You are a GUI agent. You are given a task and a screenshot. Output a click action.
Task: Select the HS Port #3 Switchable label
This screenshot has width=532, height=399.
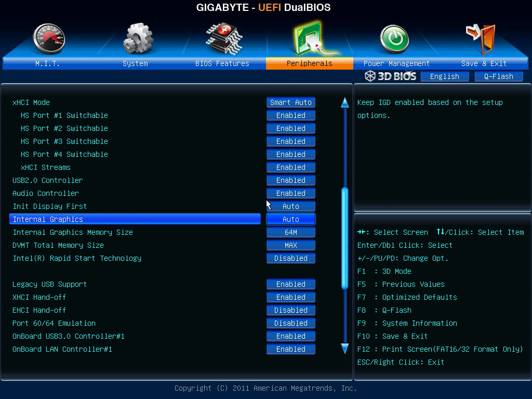(x=64, y=141)
